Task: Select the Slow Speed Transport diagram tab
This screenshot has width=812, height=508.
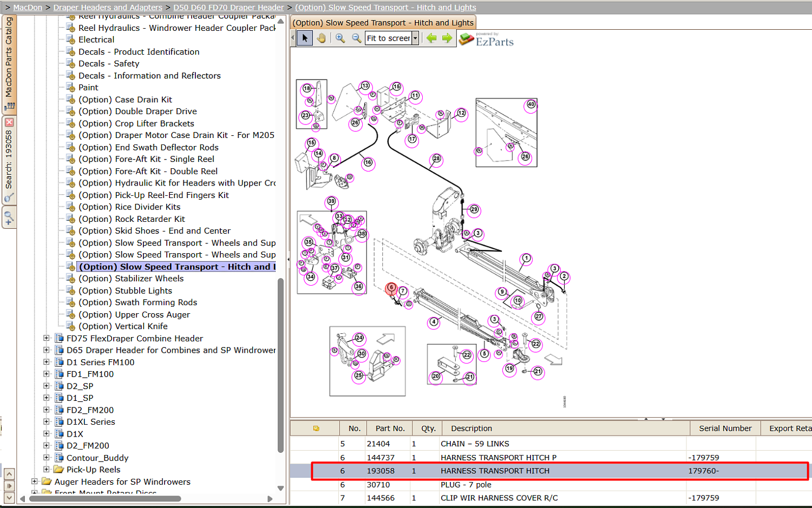Action: [x=383, y=23]
